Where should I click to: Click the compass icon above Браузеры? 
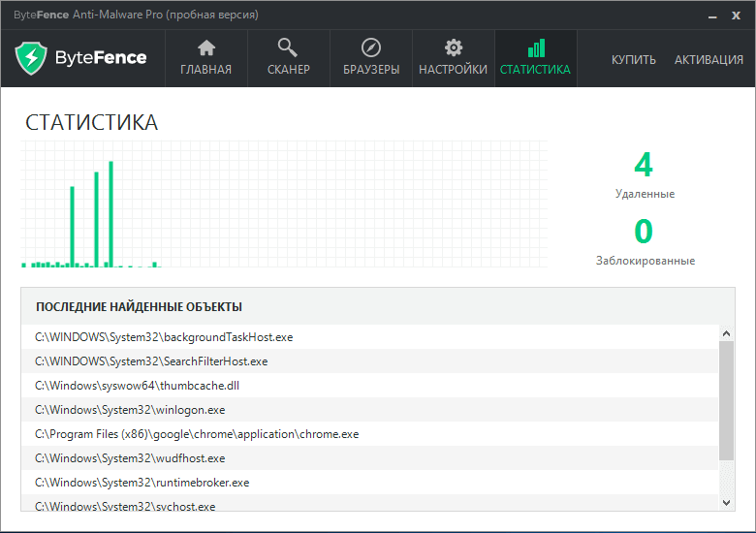pyautogui.click(x=371, y=48)
